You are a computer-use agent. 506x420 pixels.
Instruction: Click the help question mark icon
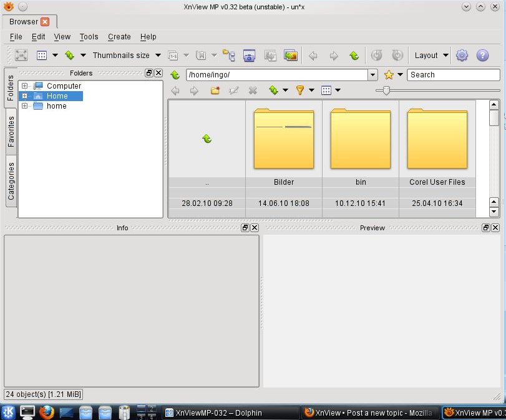coord(482,55)
